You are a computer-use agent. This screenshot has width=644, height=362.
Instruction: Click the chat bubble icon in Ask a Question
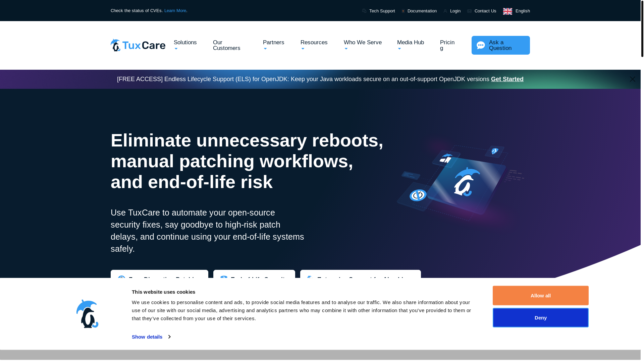(x=481, y=45)
